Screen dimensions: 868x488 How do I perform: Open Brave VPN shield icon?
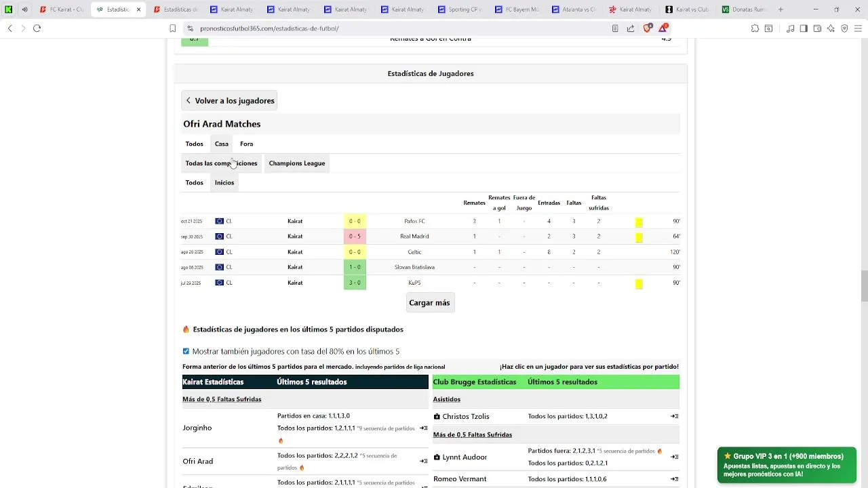(844, 28)
